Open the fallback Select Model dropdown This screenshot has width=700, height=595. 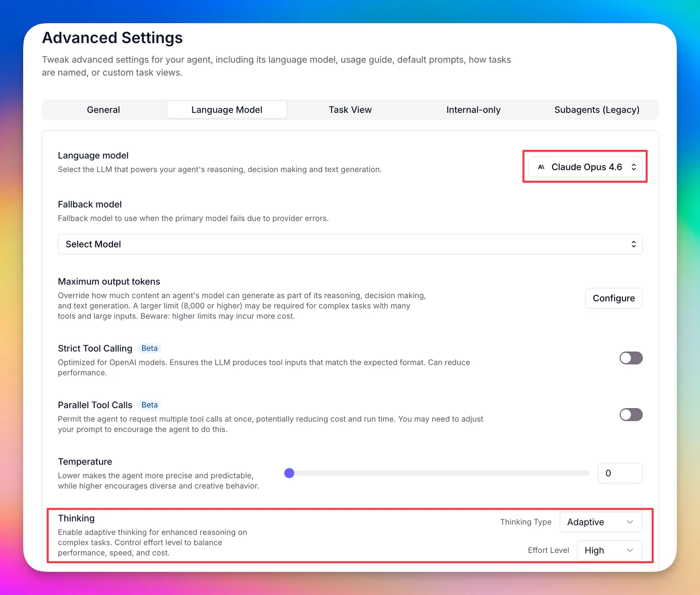[350, 244]
